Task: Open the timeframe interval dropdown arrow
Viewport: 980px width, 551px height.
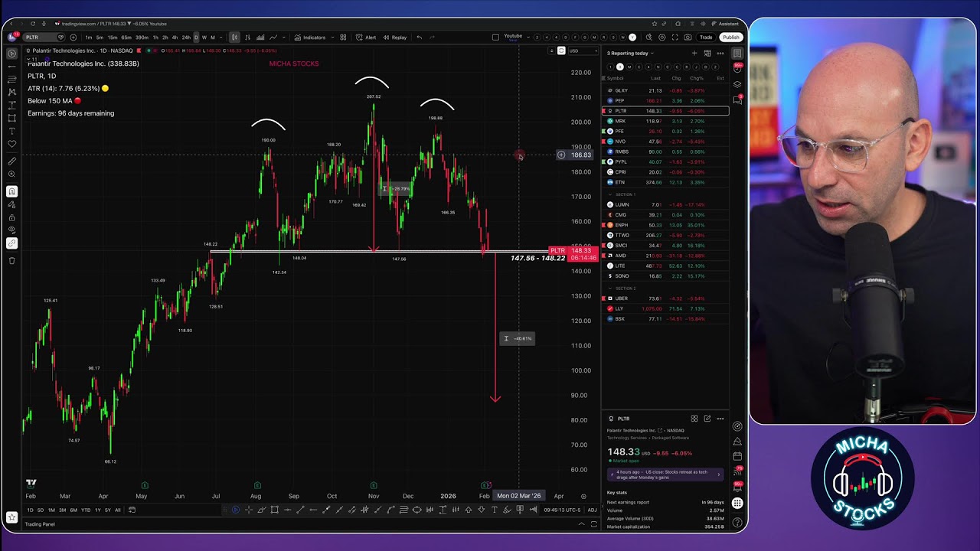Action: tap(221, 37)
